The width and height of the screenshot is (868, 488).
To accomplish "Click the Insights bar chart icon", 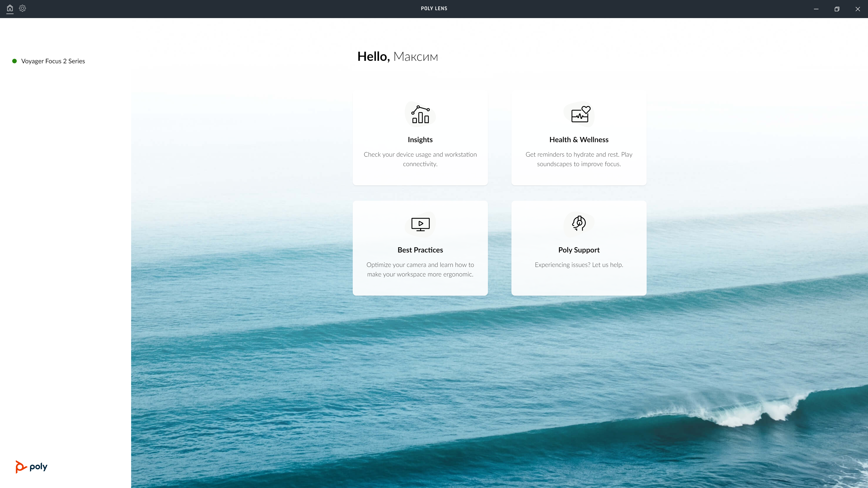I will pyautogui.click(x=420, y=115).
